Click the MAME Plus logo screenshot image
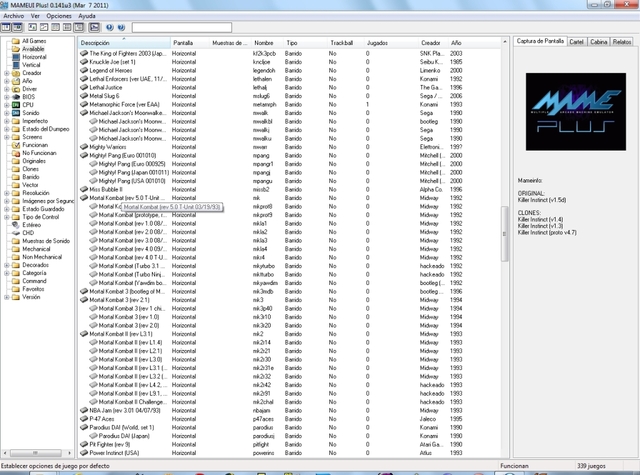 click(x=576, y=111)
